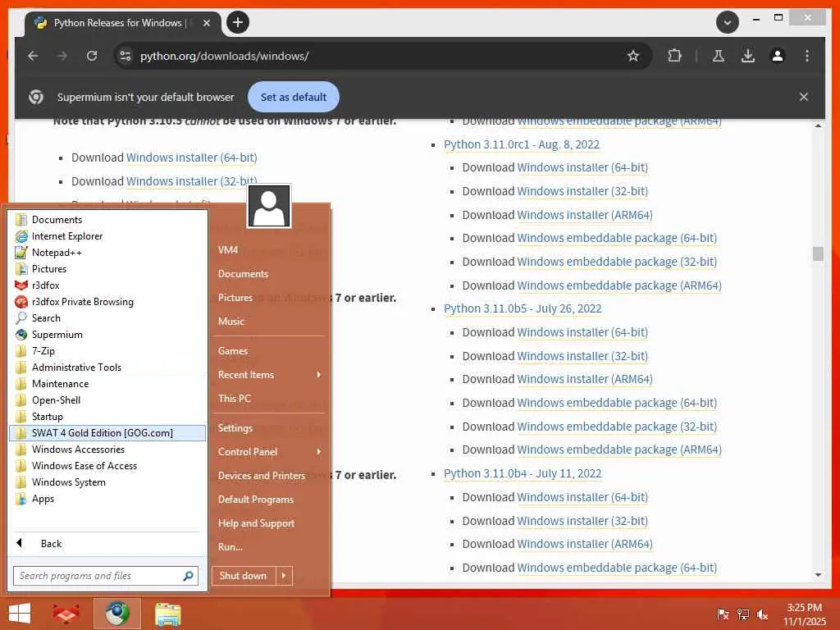
Task: Click the page vertical scrollbar thumb
Action: [818, 253]
